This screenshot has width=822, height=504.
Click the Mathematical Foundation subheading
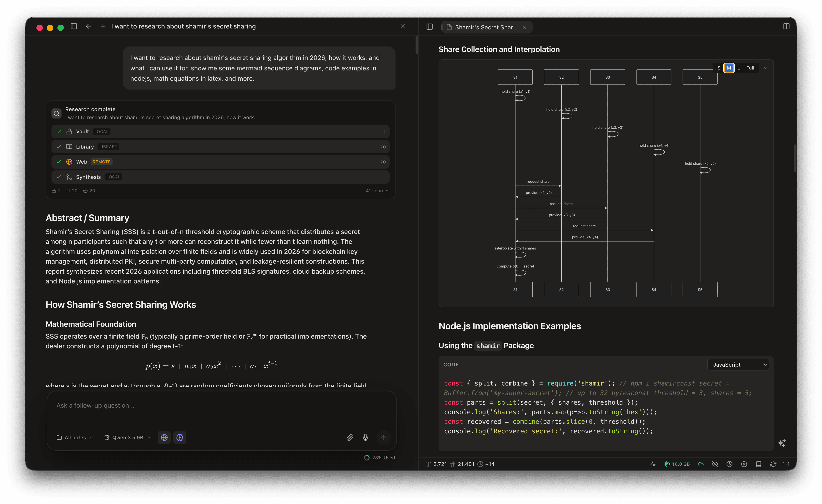pos(91,324)
